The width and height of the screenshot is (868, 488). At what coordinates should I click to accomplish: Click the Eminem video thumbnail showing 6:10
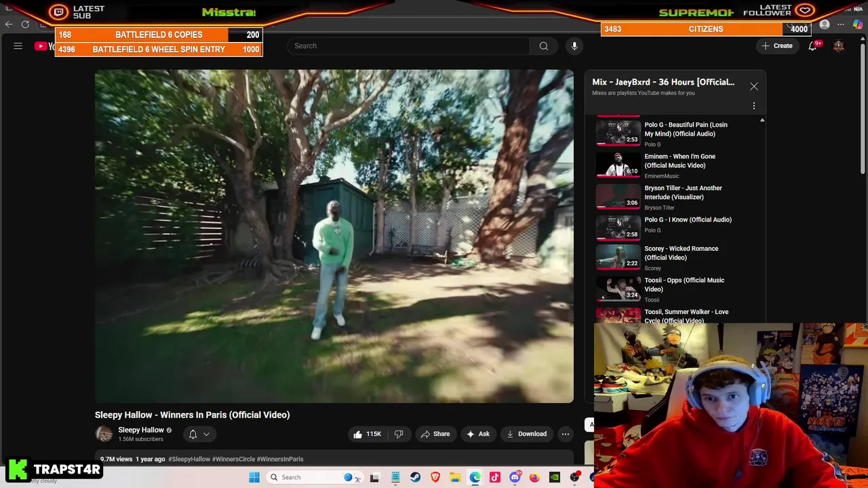618,164
